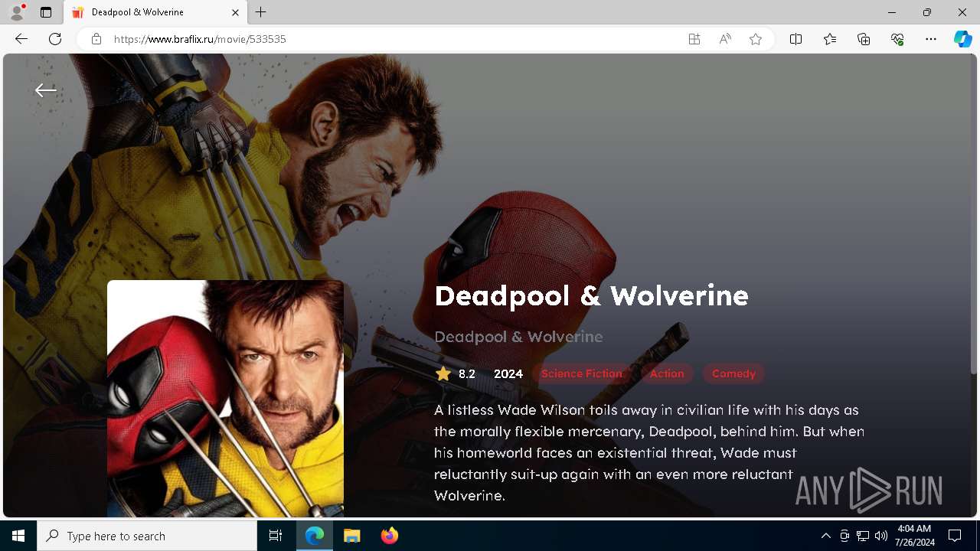Click the movie synopsis paragraph

click(649, 452)
